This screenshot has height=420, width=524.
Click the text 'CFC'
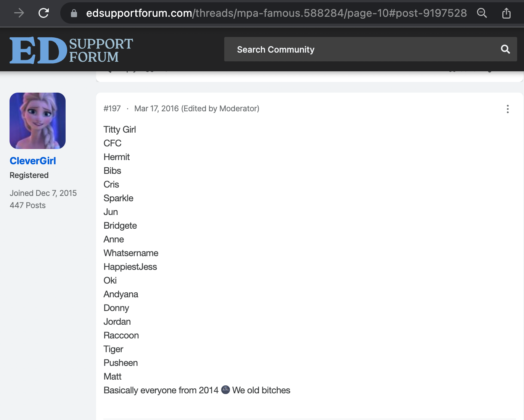tap(113, 143)
